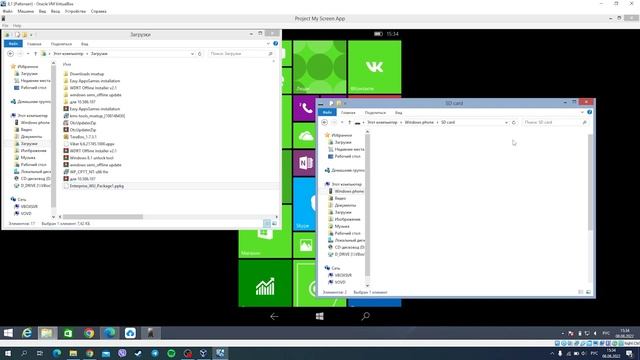Image resolution: width=640 pixels, height=360 pixels.
Task: Open VirtualBox Справка menu
Action: (98, 11)
